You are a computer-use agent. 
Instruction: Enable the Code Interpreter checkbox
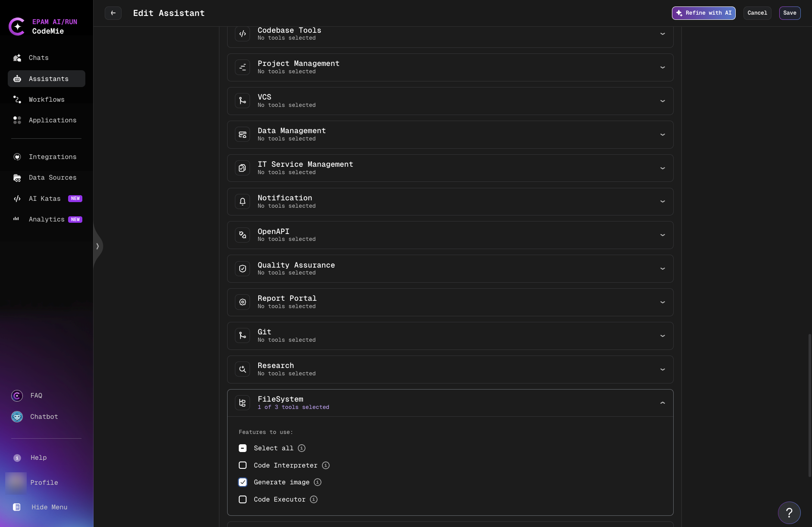(243, 465)
